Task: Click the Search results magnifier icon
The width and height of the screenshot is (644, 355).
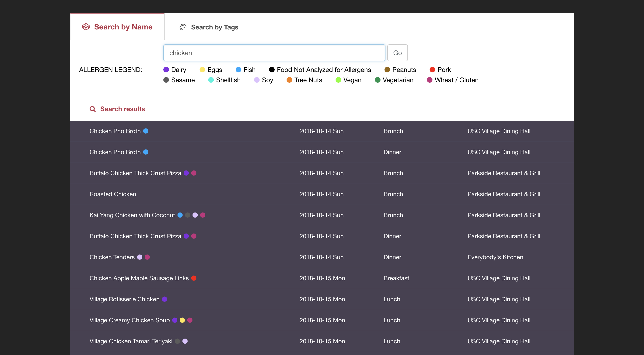Action: click(92, 109)
